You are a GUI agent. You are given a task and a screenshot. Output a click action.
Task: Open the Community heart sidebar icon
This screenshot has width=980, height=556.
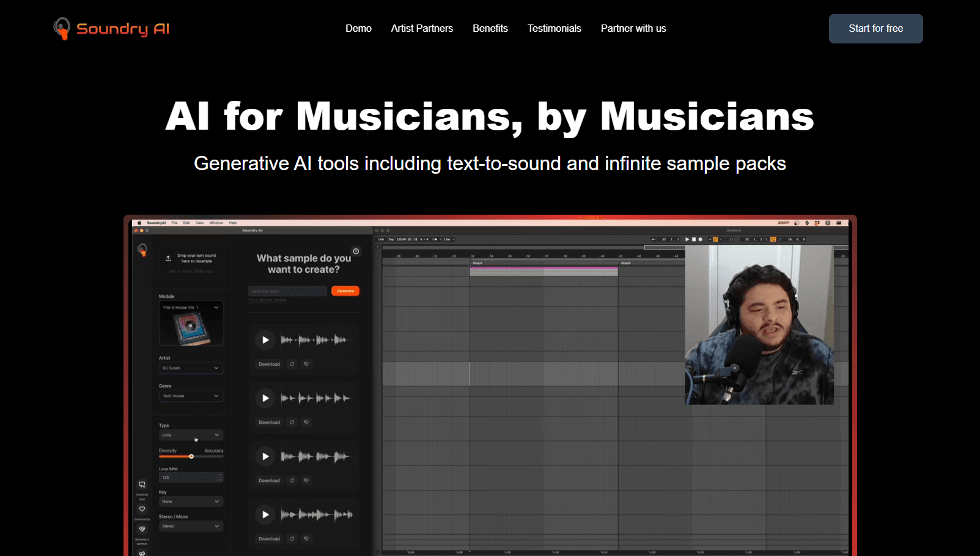(142, 509)
